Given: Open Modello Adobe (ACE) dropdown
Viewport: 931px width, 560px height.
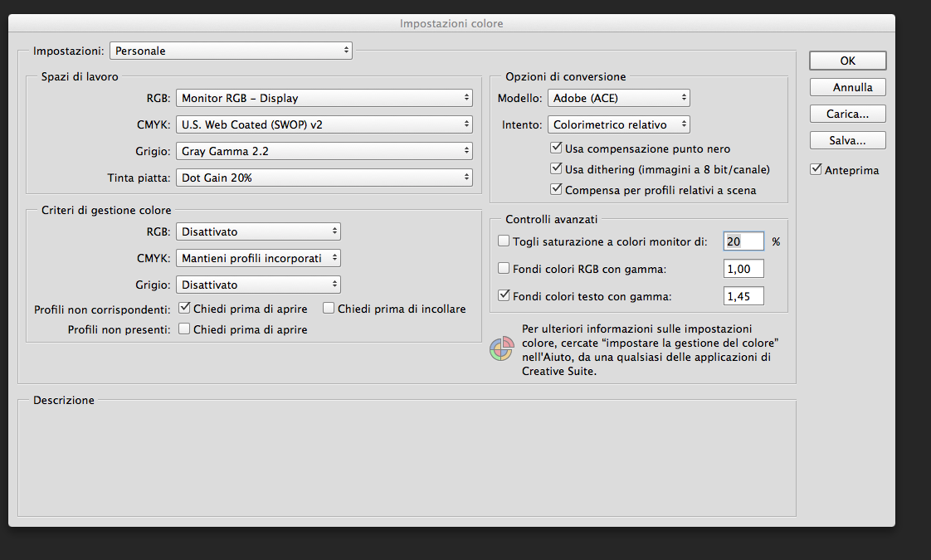Looking at the screenshot, I should [x=619, y=98].
